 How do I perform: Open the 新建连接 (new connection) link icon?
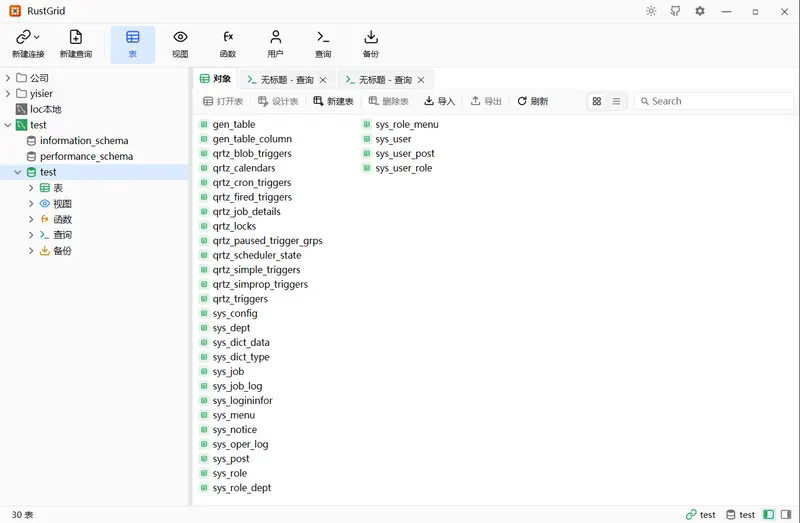click(23, 37)
